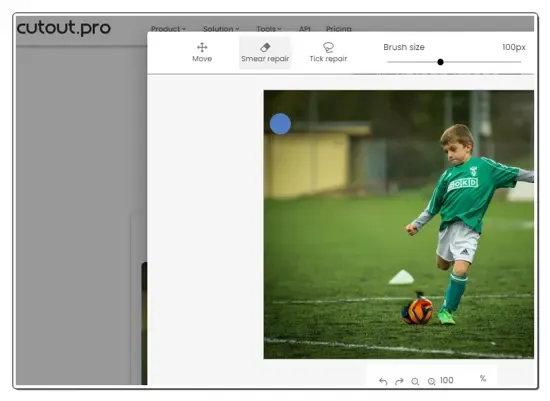Open the Product dropdown menu
Image resolution: width=550 pixels, height=401 pixels.
[x=168, y=29]
